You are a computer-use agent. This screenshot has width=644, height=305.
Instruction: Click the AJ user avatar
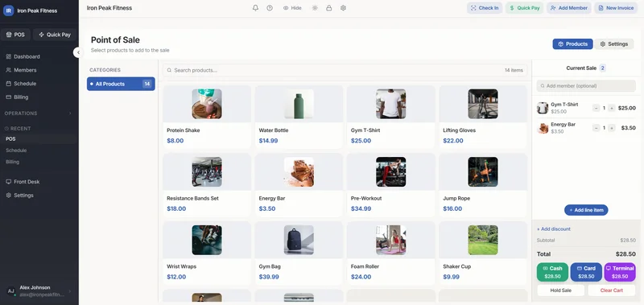(x=11, y=291)
